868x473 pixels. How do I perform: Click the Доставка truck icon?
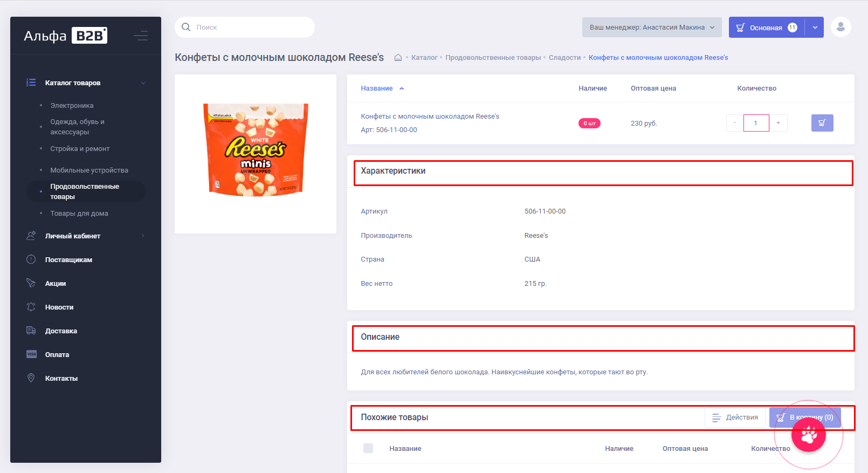tap(31, 331)
